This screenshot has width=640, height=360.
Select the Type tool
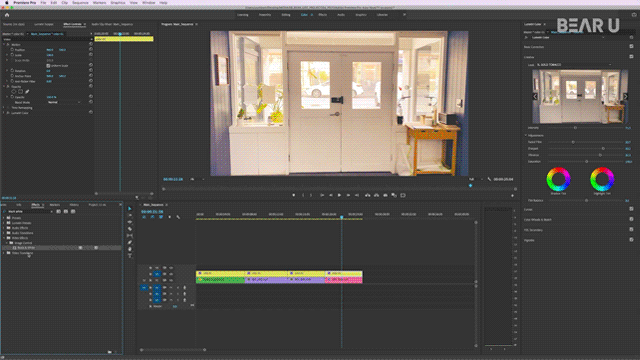130,256
